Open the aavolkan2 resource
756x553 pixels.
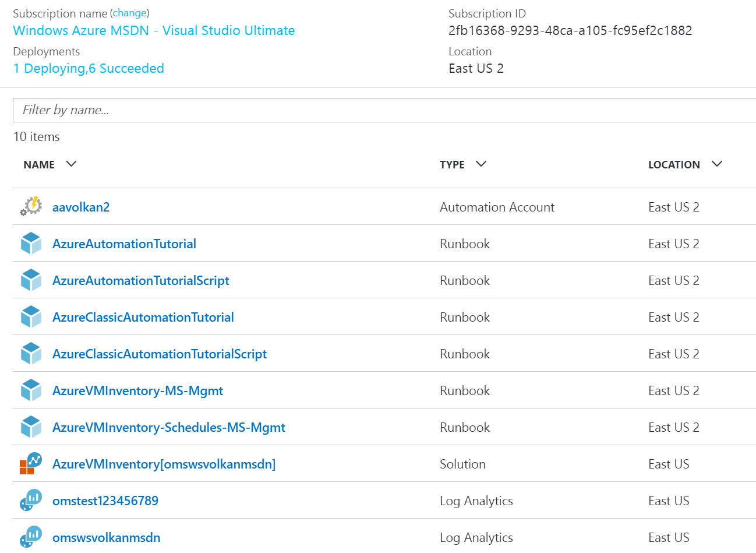81,207
